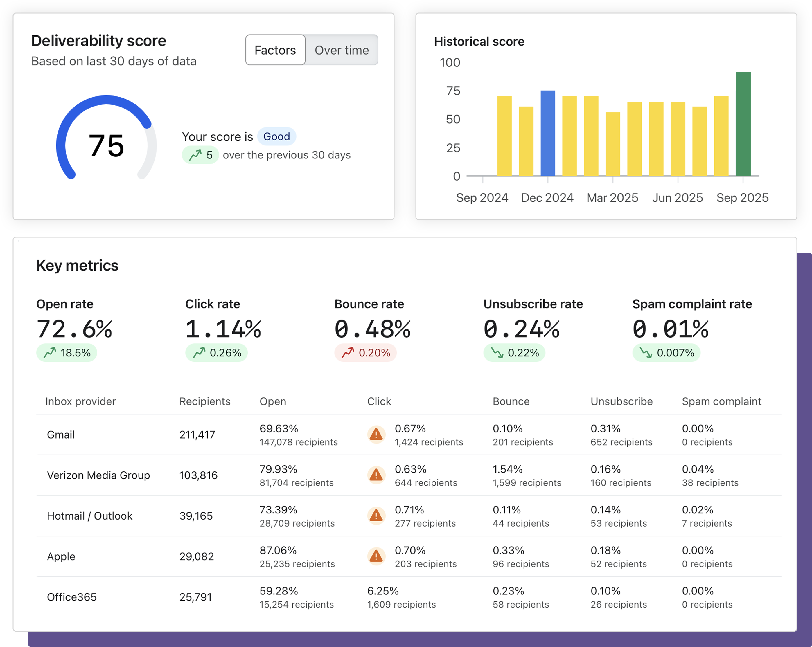
Task: Click the Open rate 18.5% trend badge
Action: click(67, 353)
